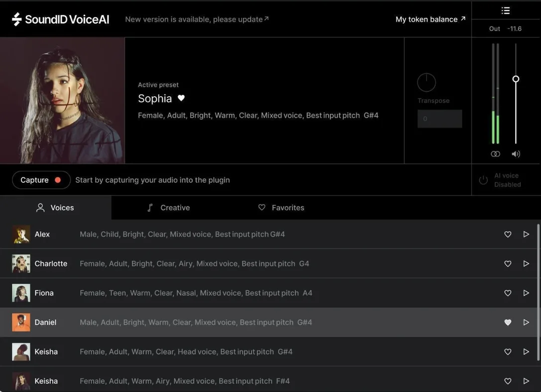
Task: Switch to the Creative tab
Action: (168, 208)
